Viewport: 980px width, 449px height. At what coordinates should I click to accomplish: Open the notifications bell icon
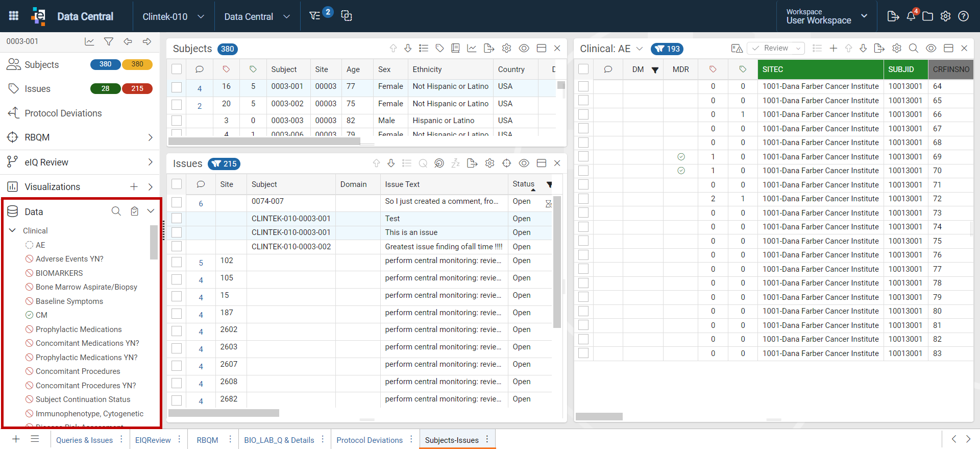(911, 16)
